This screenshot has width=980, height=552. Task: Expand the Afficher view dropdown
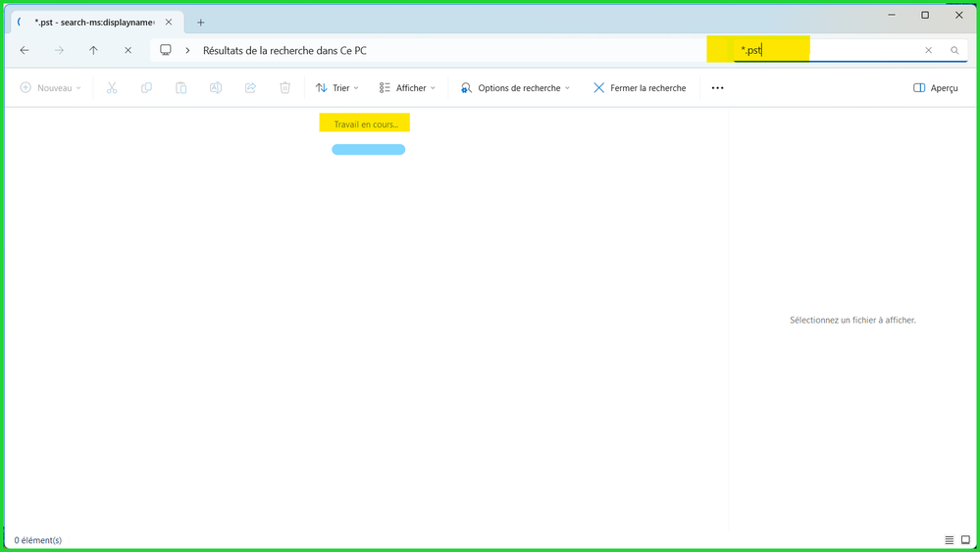[407, 88]
